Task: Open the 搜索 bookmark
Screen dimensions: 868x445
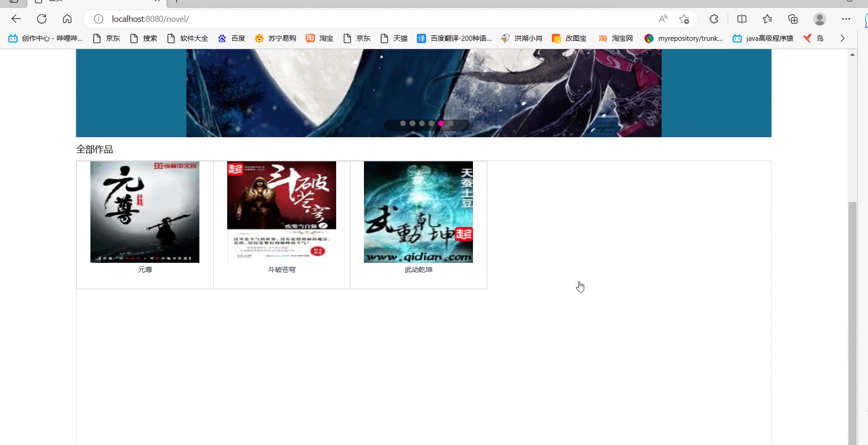Action: tap(143, 38)
